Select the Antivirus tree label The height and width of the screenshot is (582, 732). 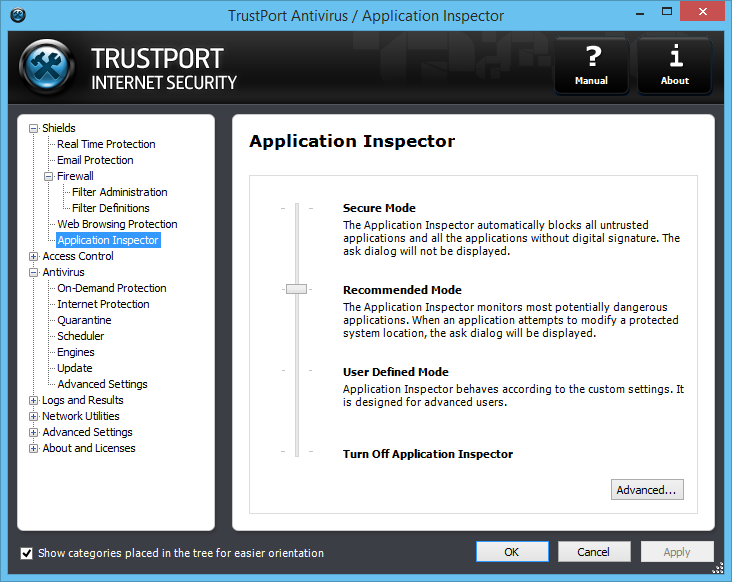63,272
